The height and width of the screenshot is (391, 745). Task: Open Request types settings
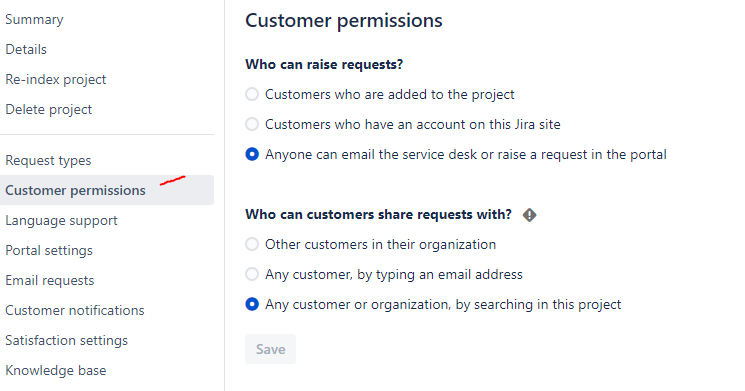[48, 161]
